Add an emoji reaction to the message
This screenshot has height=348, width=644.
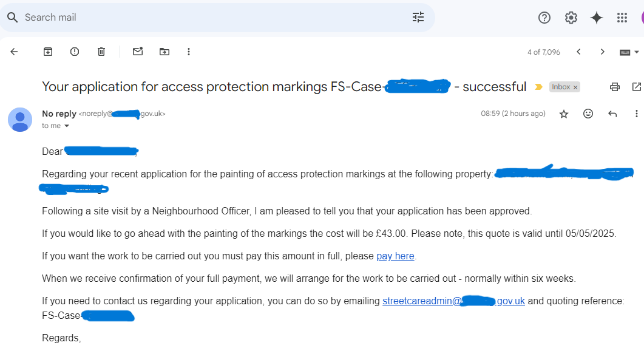(588, 114)
